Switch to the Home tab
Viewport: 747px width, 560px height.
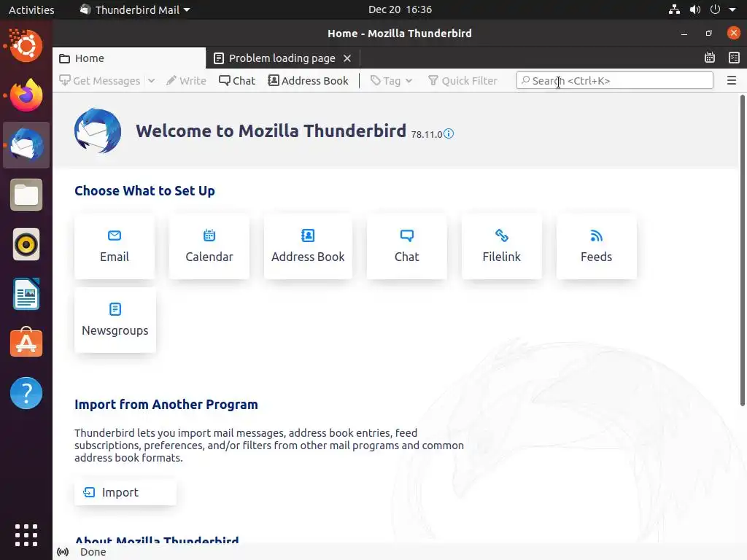point(129,58)
